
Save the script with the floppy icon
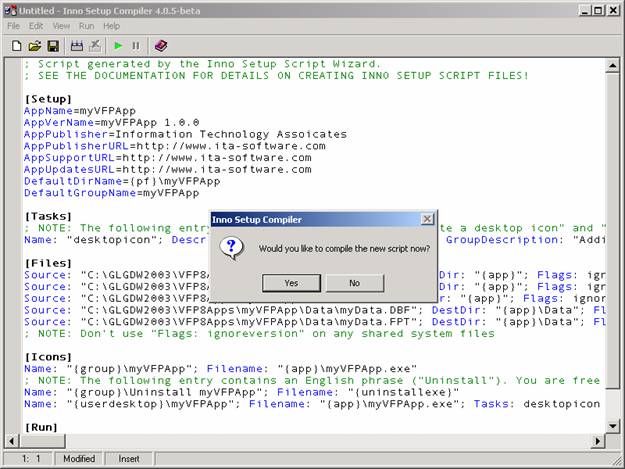coord(53,46)
